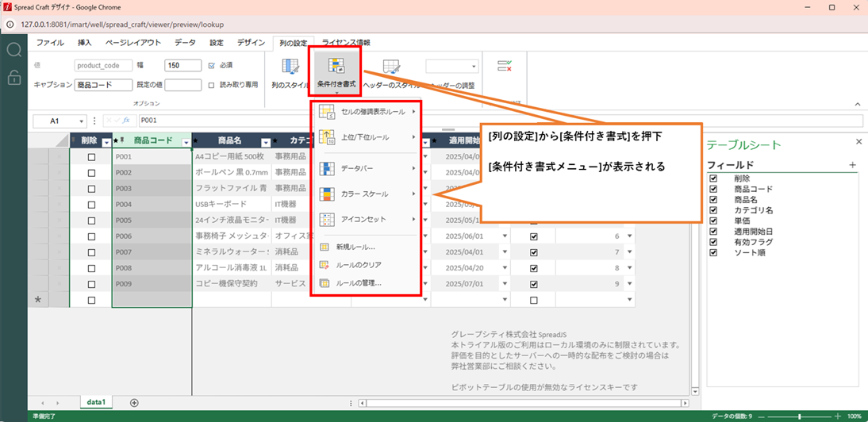Image resolution: width=868 pixels, height=422 pixels.
Task: Click the lock icon in left sidebar
Action: click(13, 77)
